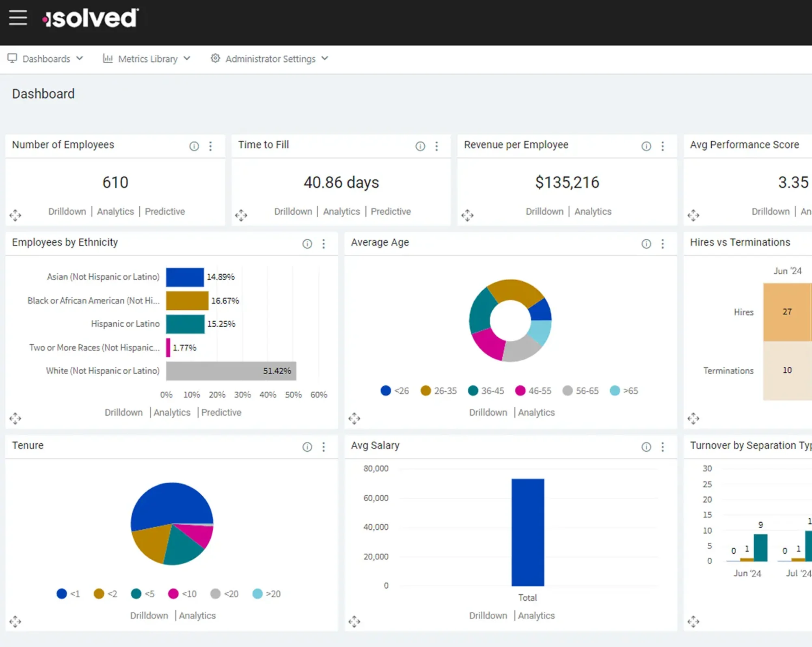
Task: Click the Metrics Library chart icon
Action: (108, 58)
